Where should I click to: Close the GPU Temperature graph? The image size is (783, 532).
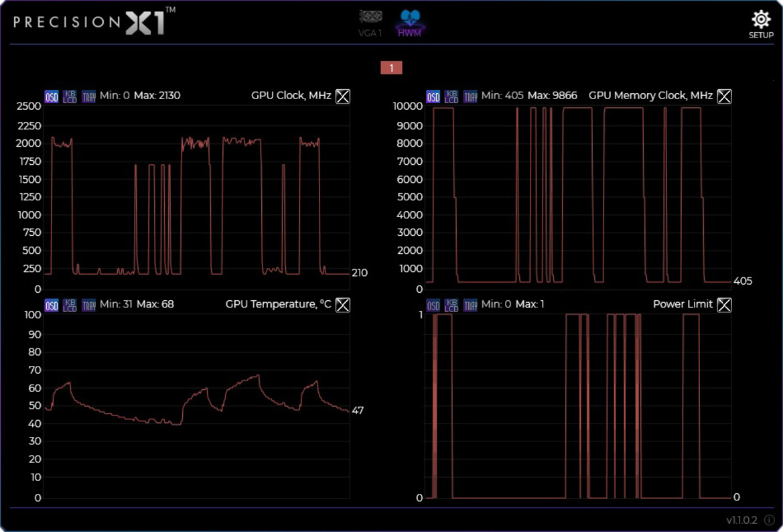[x=342, y=305]
